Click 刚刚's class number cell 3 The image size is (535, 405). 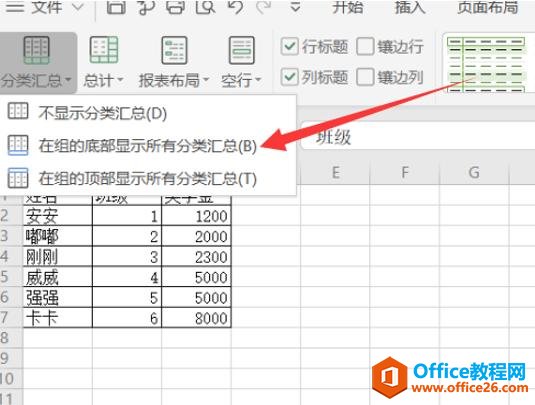point(127,256)
